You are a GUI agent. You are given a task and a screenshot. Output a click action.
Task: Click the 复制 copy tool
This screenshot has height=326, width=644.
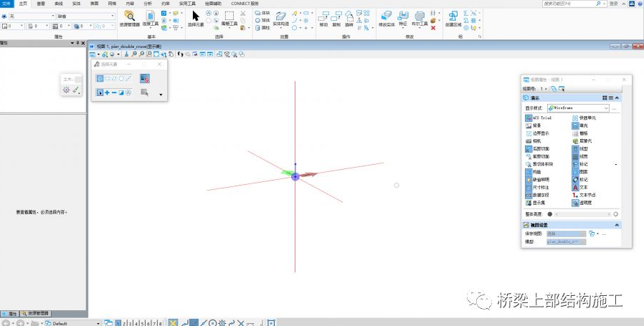(336, 19)
